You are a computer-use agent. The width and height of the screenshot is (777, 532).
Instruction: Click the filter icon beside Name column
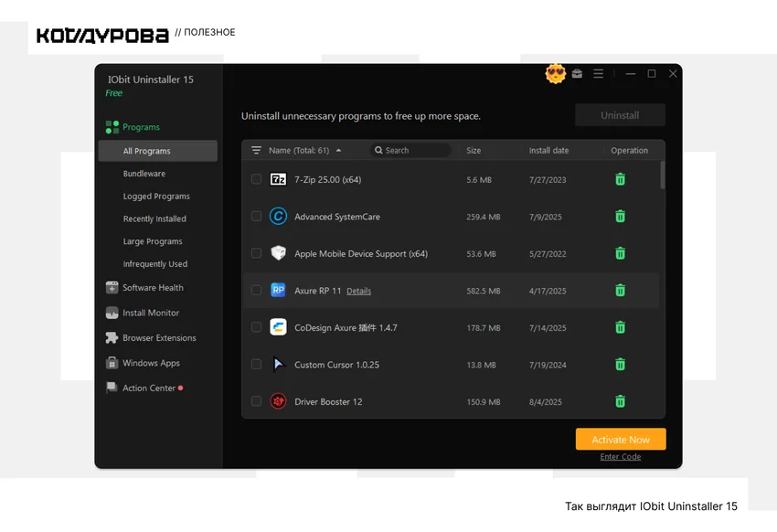click(x=256, y=150)
